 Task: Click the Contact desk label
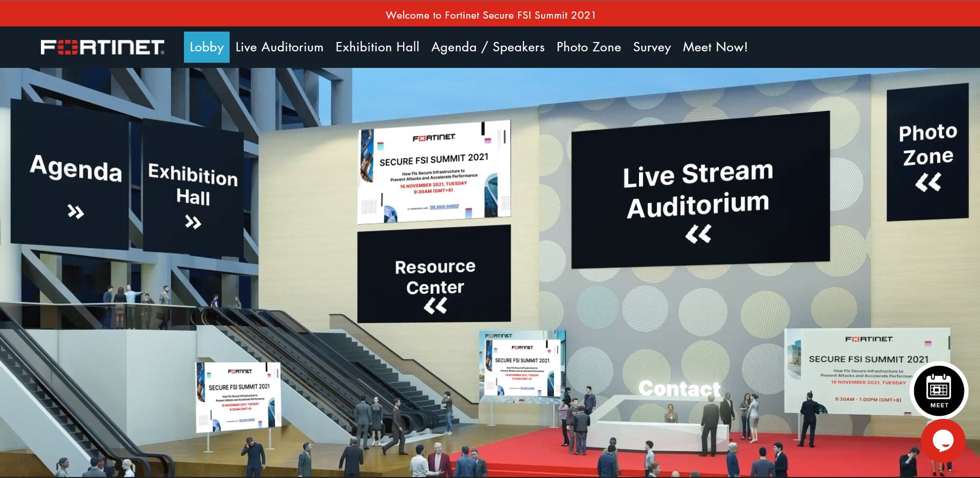pos(679,388)
